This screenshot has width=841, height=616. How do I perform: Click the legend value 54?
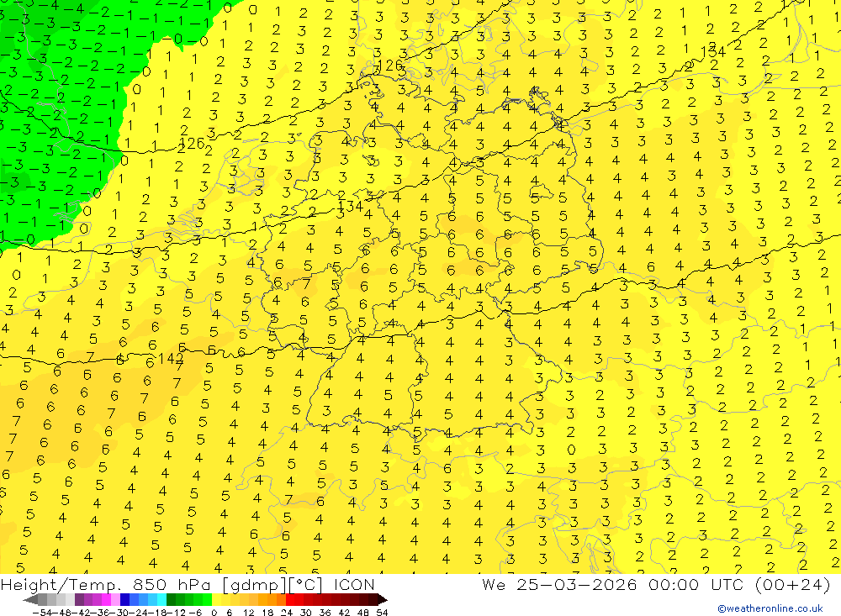coord(382,613)
